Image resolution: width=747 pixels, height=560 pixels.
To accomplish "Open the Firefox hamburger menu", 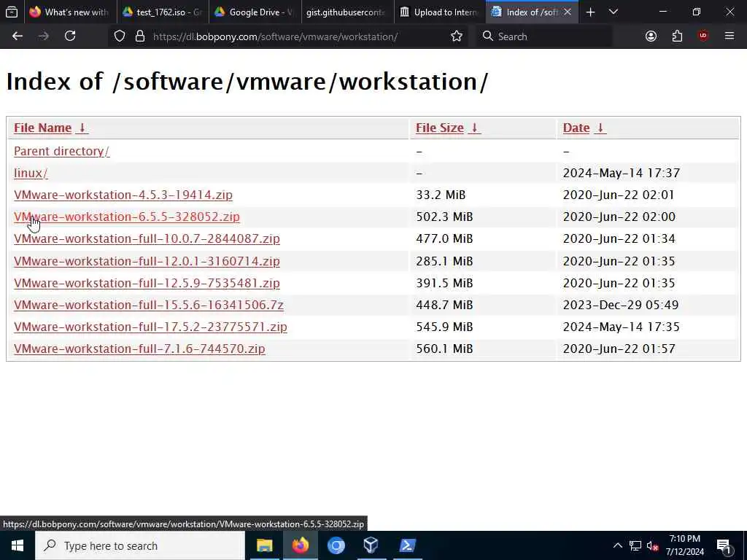I will pos(729,36).
